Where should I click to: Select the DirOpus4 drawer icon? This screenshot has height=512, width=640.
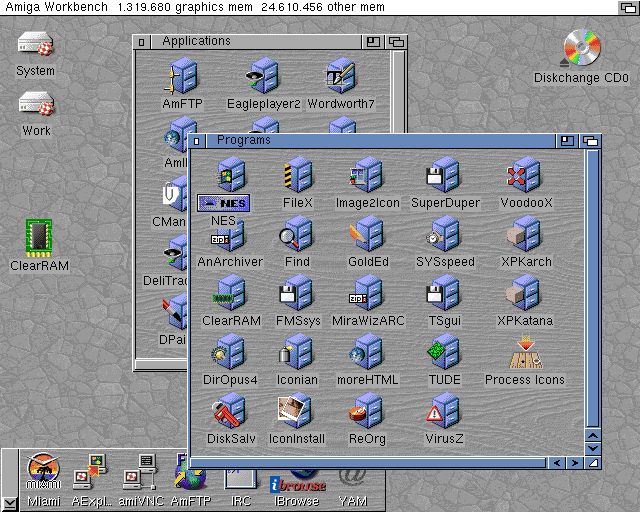click(229, 352)
